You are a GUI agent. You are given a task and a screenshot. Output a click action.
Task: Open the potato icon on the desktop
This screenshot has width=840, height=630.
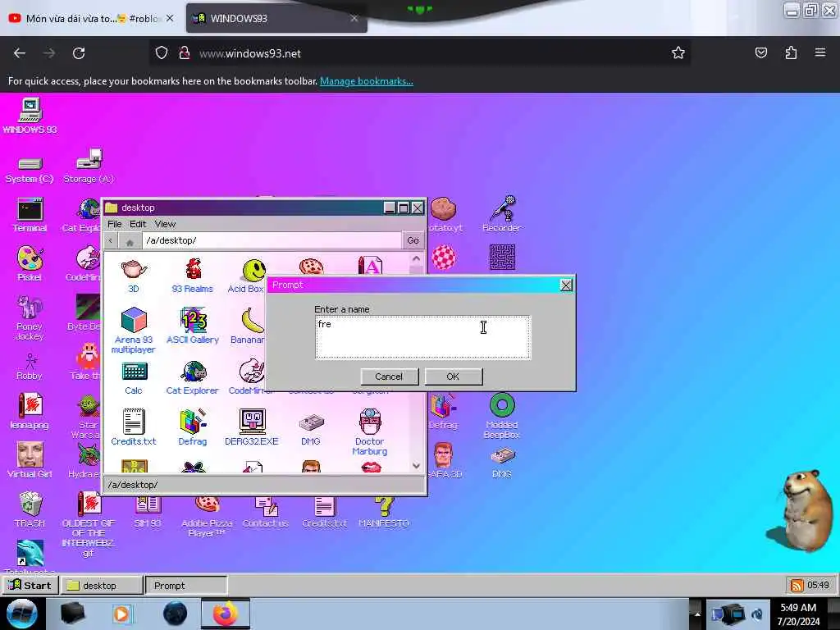pyautogui.click(x=444, y=214)
